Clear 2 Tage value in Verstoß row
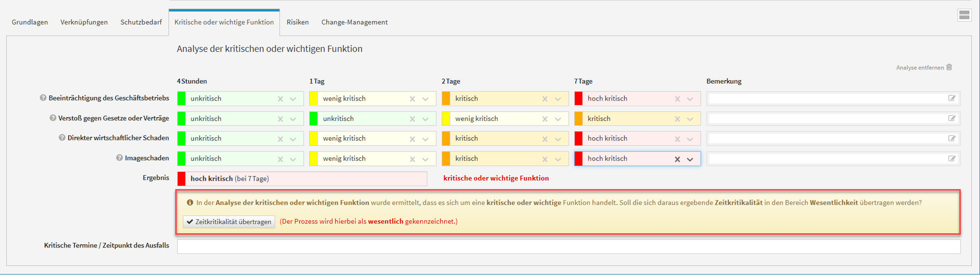 pos(545,119)
